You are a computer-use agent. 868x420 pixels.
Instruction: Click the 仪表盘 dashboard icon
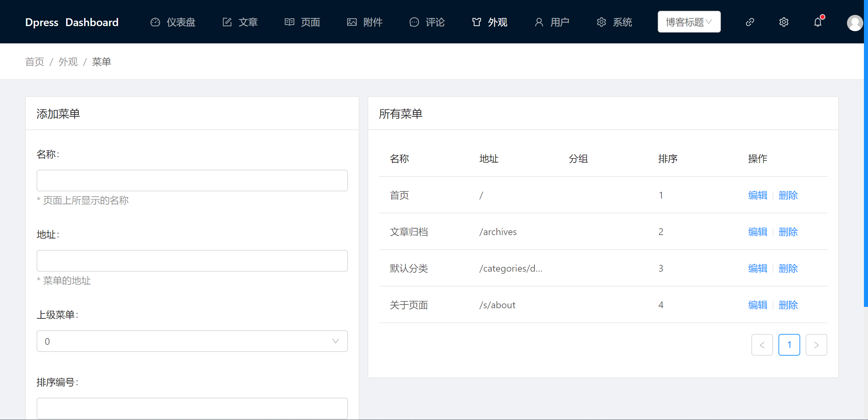click(156, 22)
